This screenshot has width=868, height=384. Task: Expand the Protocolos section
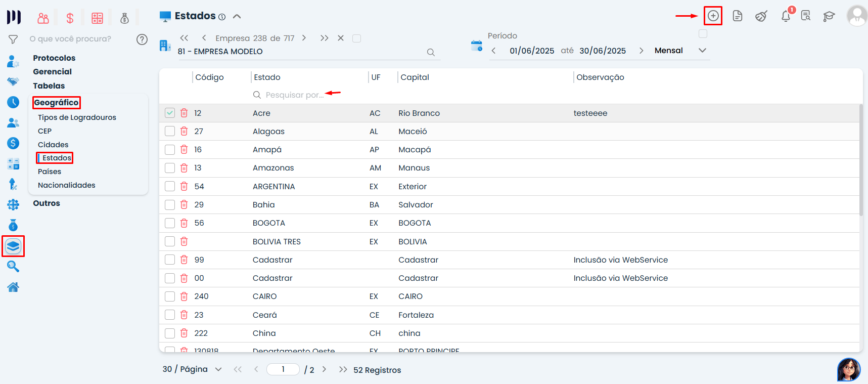(54, 58)
